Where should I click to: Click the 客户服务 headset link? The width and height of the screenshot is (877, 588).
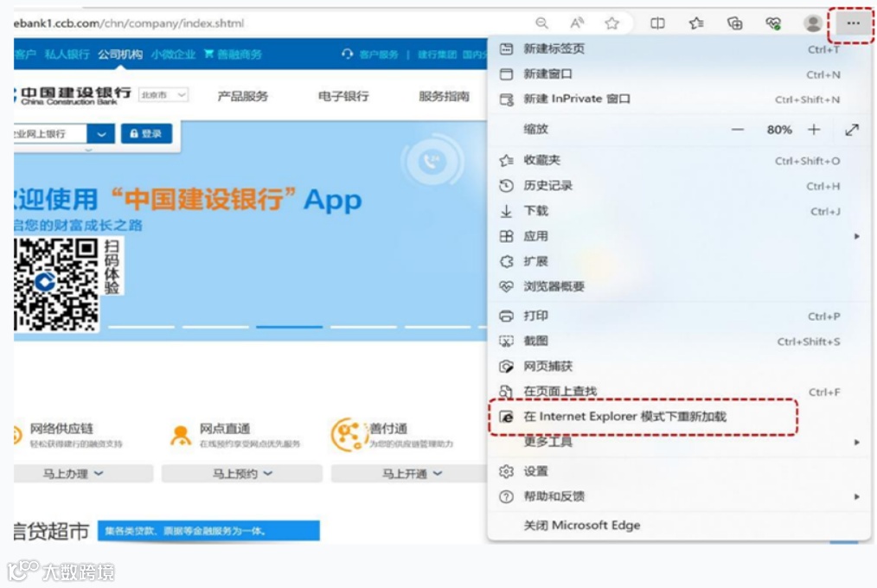pos(369,54)
